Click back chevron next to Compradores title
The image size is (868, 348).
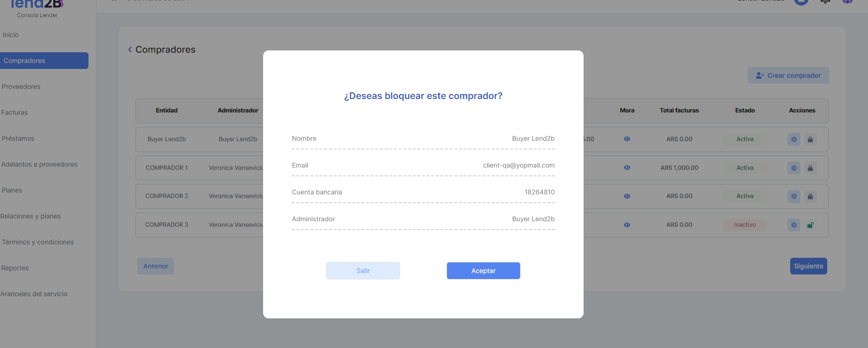[130, 50]
